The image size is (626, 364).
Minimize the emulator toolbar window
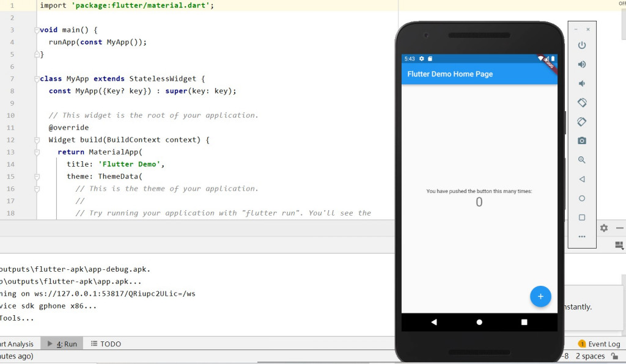(576, 29)
